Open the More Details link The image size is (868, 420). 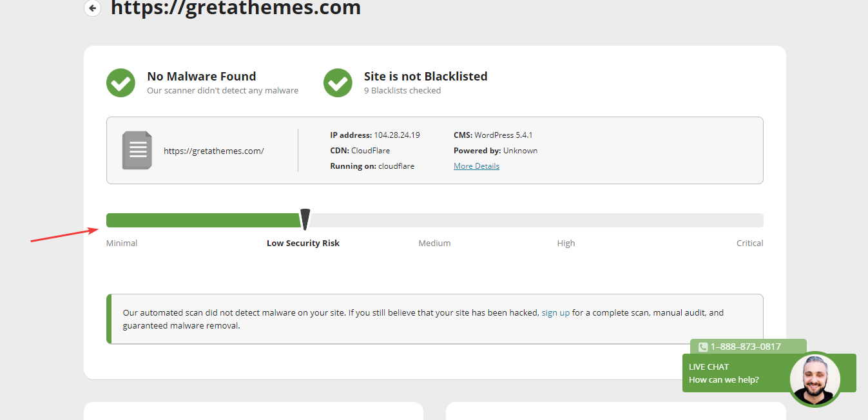click(476, 166)
